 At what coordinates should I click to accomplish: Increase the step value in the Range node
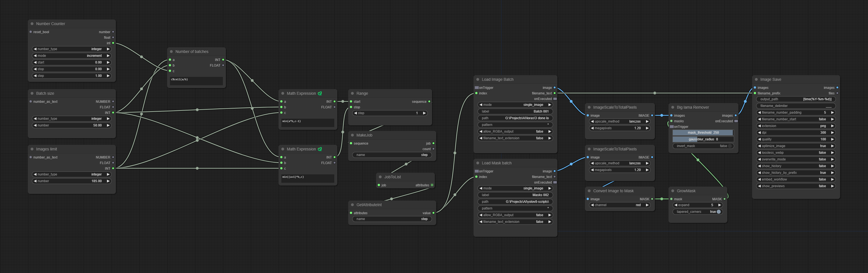(424, 113)
